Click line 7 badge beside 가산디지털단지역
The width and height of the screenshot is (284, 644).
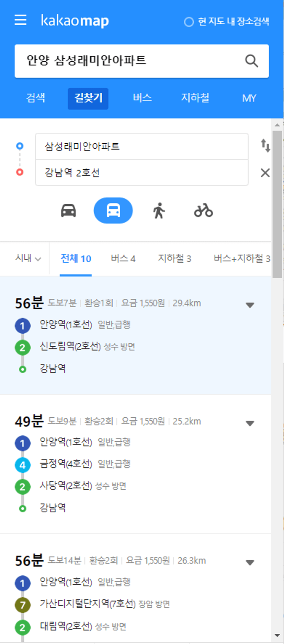(x=23, y=605)
